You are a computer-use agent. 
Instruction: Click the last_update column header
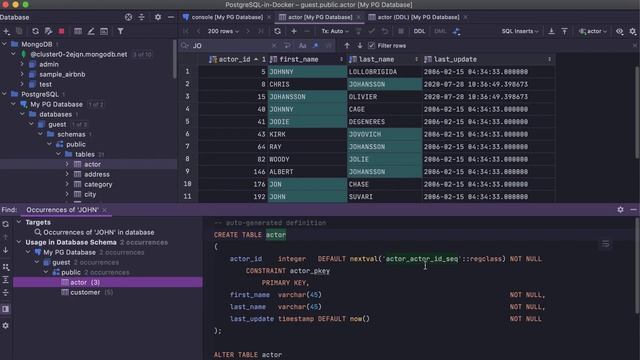(488, 59)
